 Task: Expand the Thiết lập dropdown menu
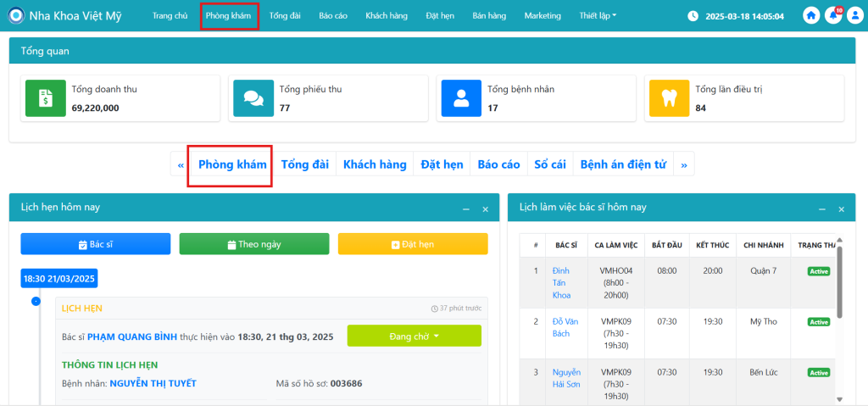coord(598,16)
